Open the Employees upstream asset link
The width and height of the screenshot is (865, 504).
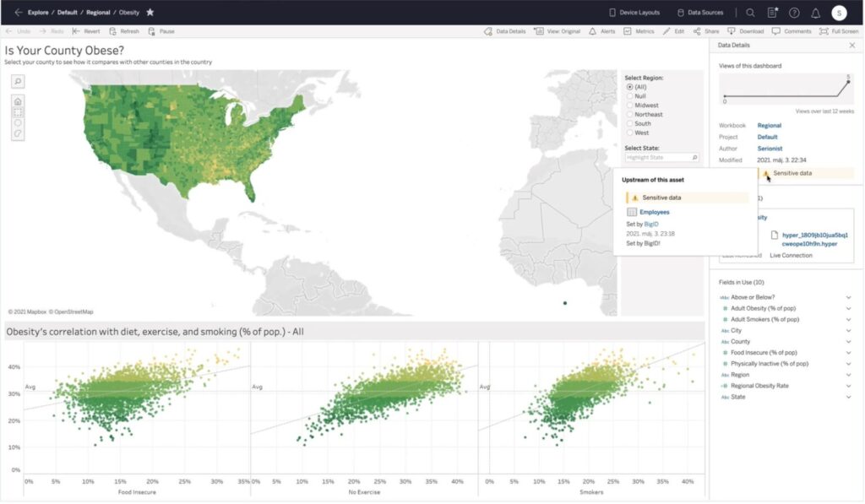pos(654,212)
